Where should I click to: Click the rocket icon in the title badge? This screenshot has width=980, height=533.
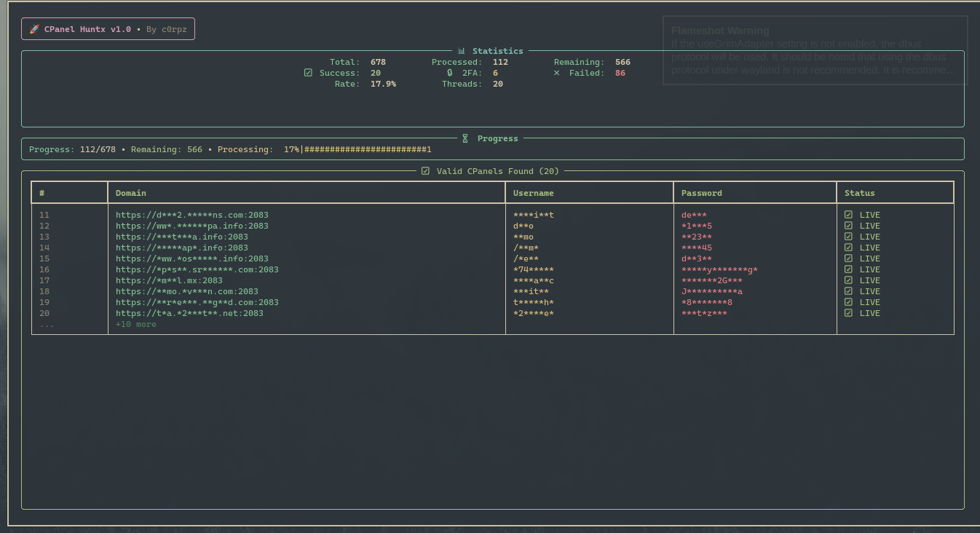pos(34,29)
